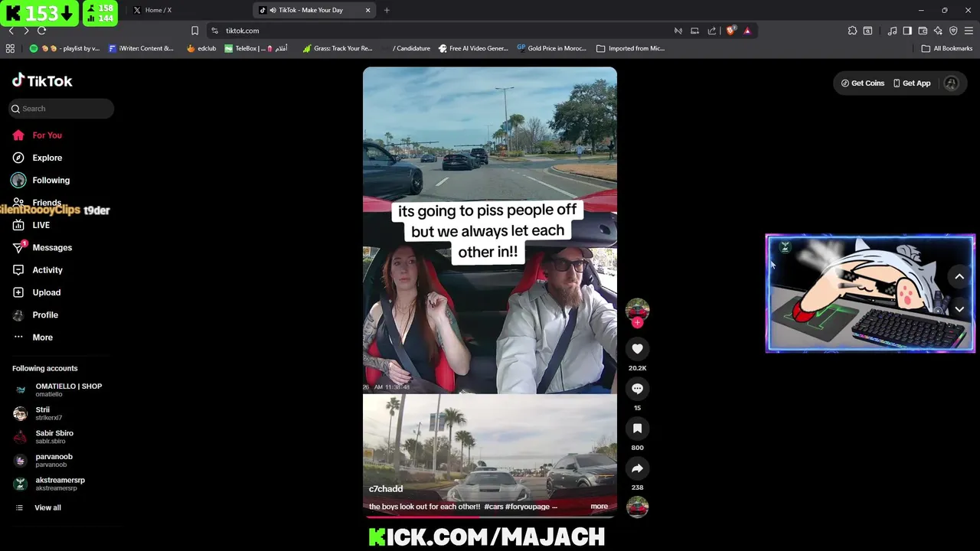Open For You feed
Viewport: 980px width, 551px height.
point(37,135)
